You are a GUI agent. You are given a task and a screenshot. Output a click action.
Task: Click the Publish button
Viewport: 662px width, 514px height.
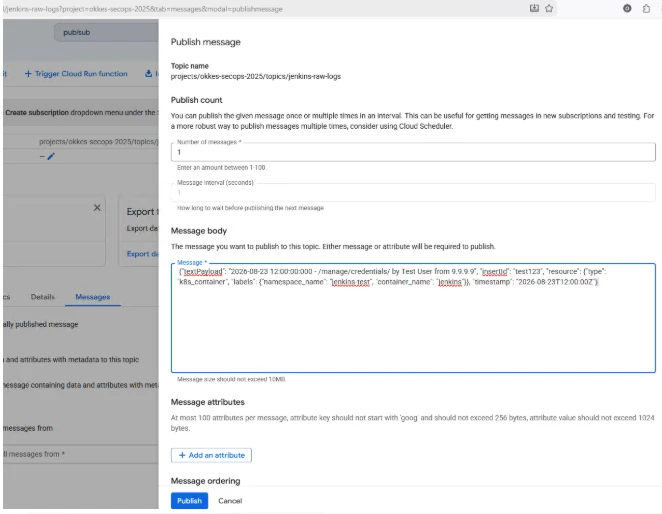[189, 500]
